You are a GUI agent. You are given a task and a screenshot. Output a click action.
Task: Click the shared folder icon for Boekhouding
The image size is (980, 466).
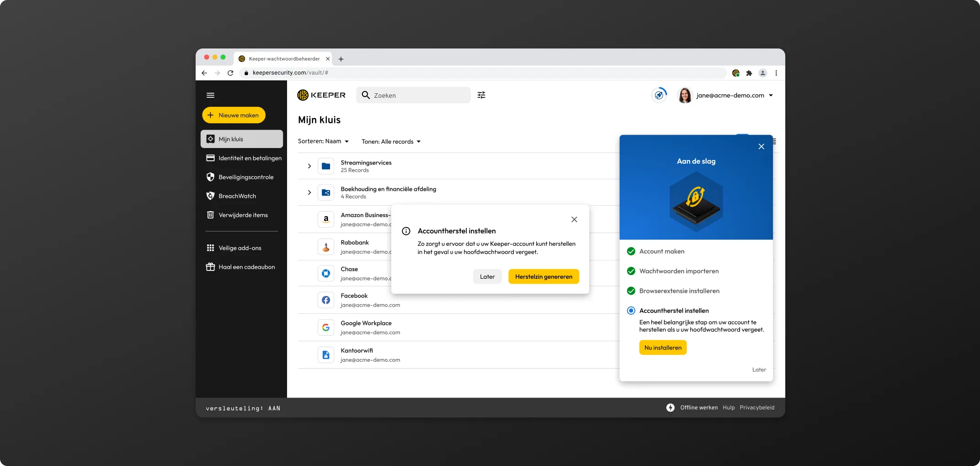(x=326, y=192)
